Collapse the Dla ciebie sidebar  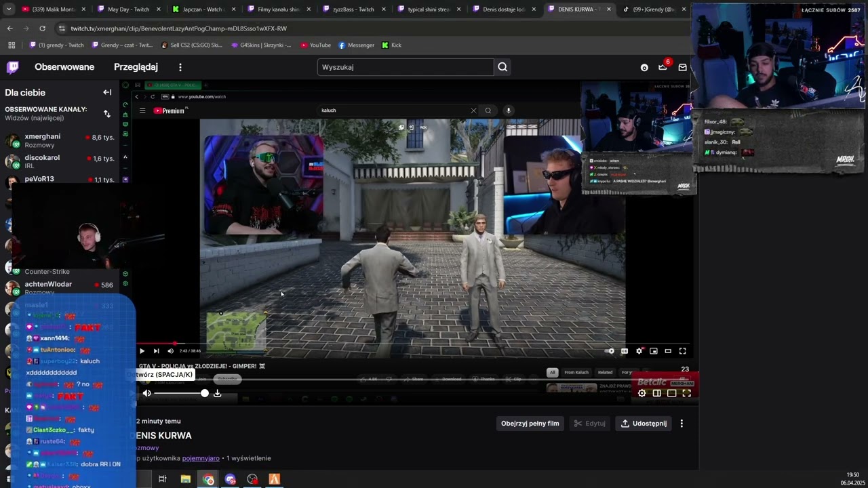(x=107, y=92)
